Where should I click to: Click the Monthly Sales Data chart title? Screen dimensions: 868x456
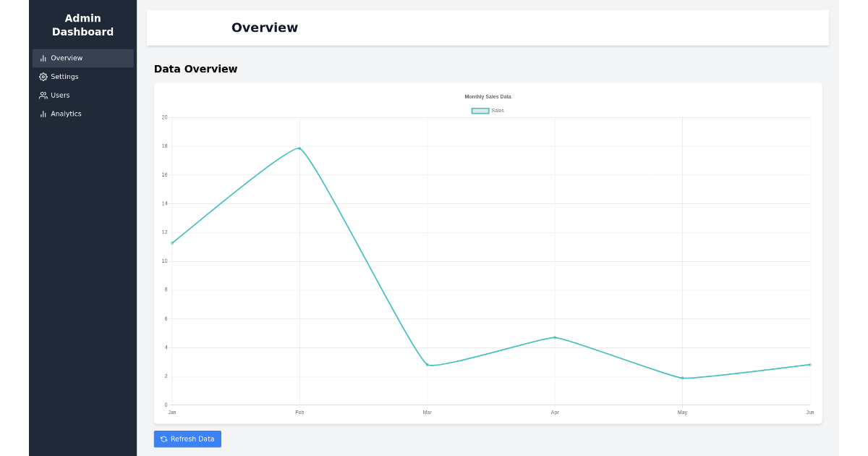488,96
